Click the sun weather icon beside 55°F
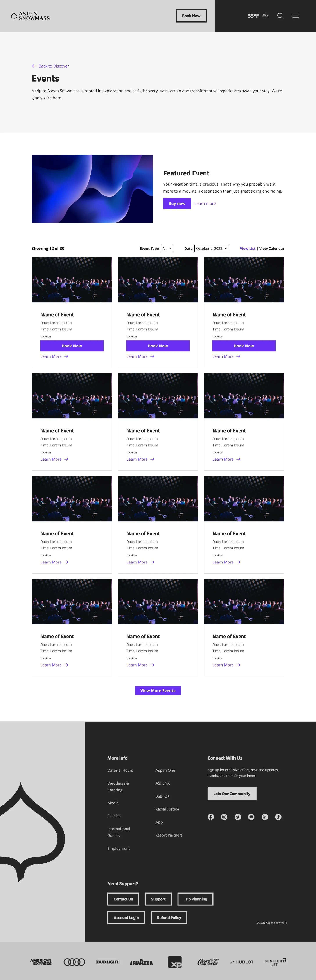The image size is (316, 980). click(265, 16)
